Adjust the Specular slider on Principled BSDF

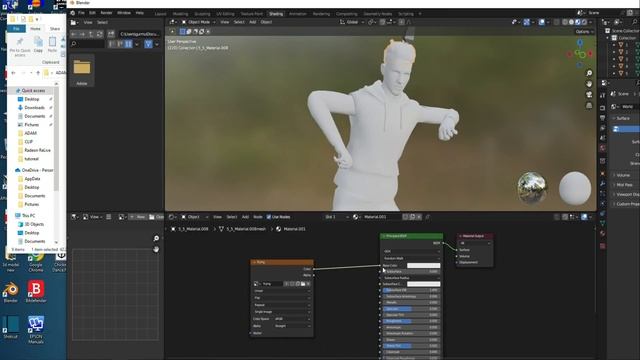point(411,309)
